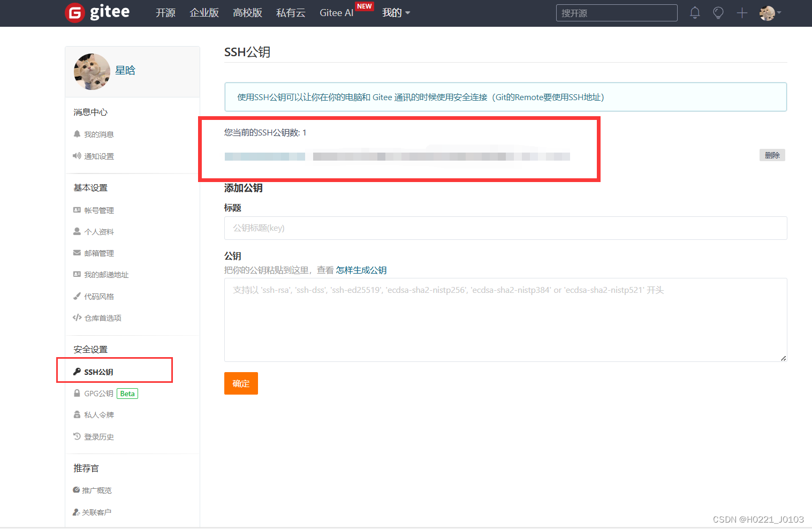The width and height of the screenshot is (812, 529).
Task: Click the Gitee logo
Action: (x=97, y=12)
